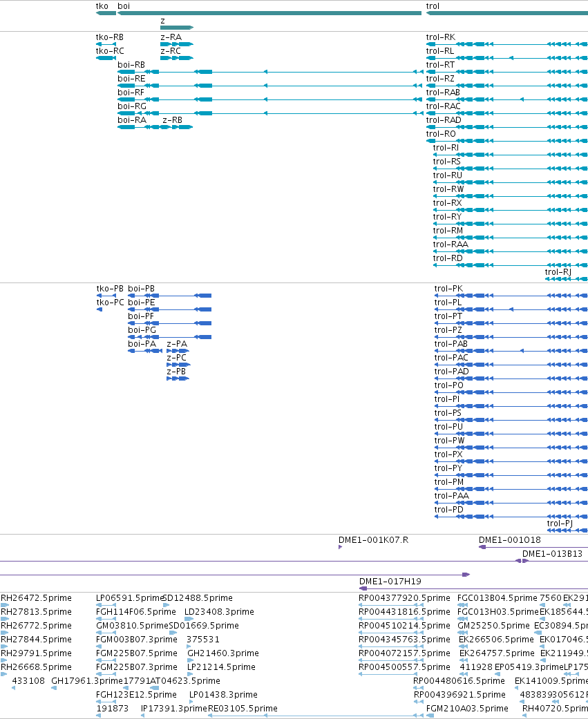This screenshot has height=719, width=588.
Task: Open the boi-PB protein label
Action: [x=141, y=289]
